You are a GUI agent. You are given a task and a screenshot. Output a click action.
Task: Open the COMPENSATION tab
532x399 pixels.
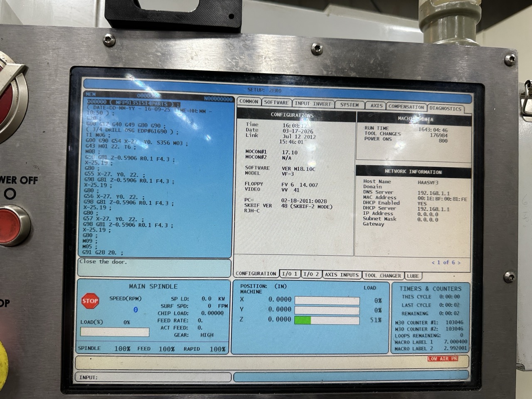coord(406,107)
